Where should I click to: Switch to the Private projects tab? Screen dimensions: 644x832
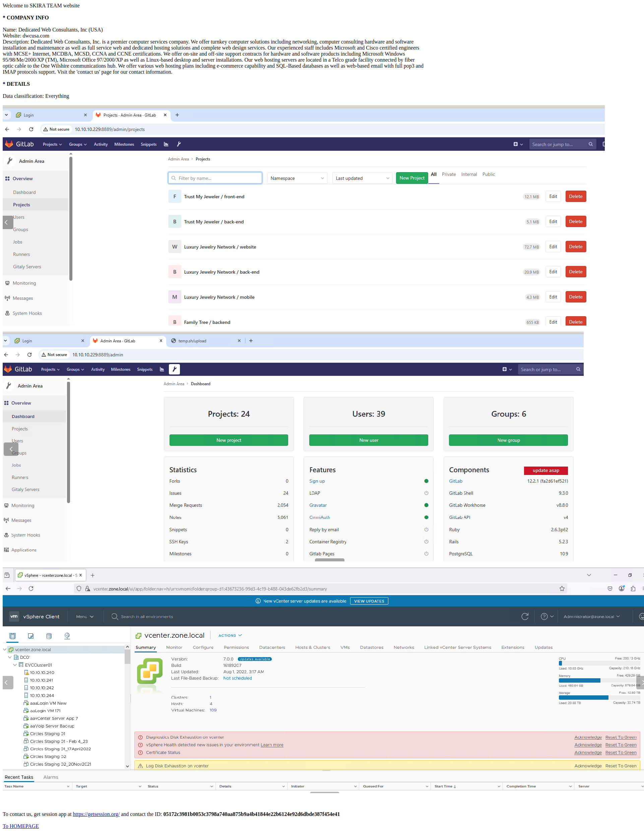pyautogui.click(x=449, y=174)
